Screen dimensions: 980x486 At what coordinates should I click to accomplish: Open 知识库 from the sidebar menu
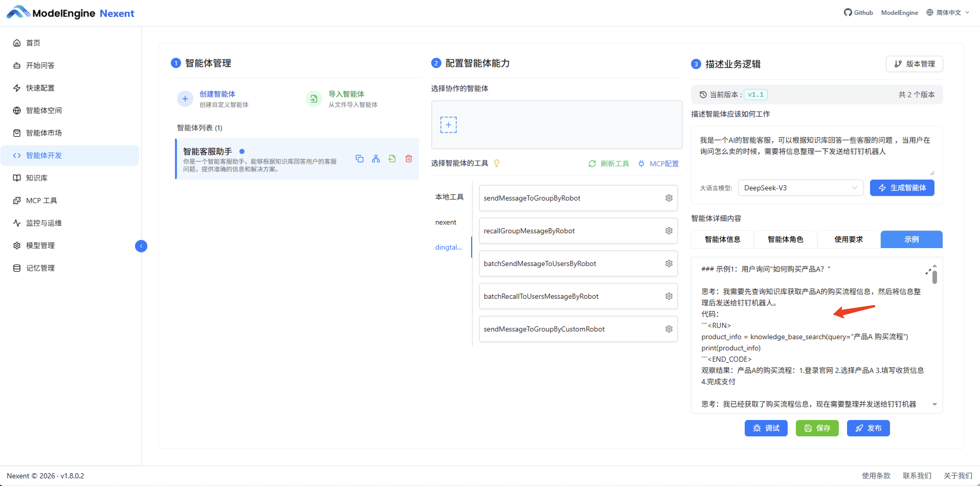click(37, 178)
